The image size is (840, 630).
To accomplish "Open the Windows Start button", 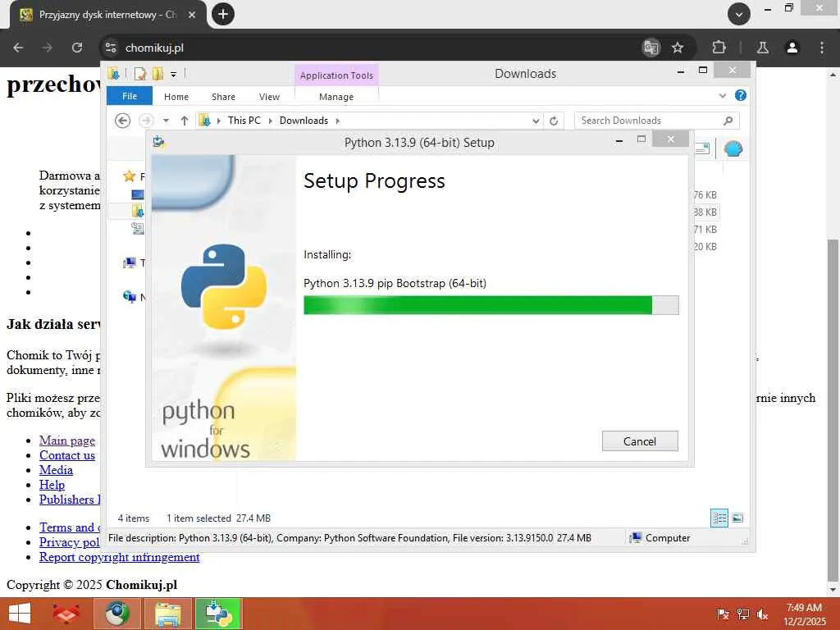I will coord(20,614).
